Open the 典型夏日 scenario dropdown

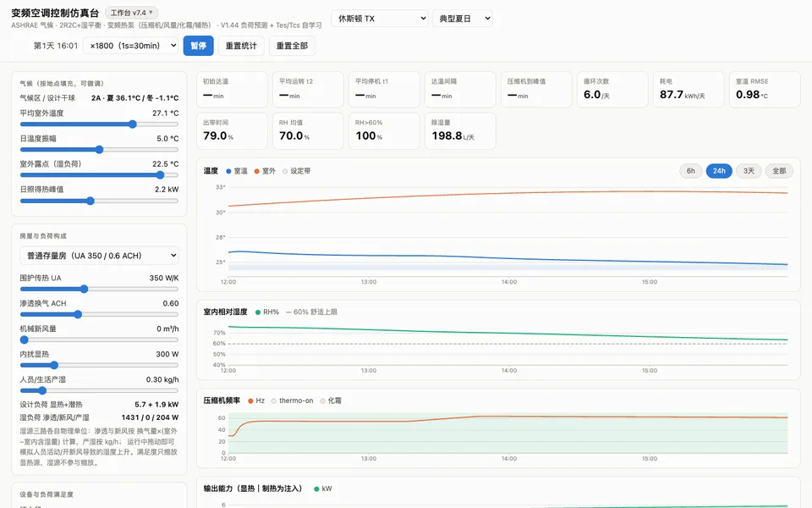click(x=462, y=19)
